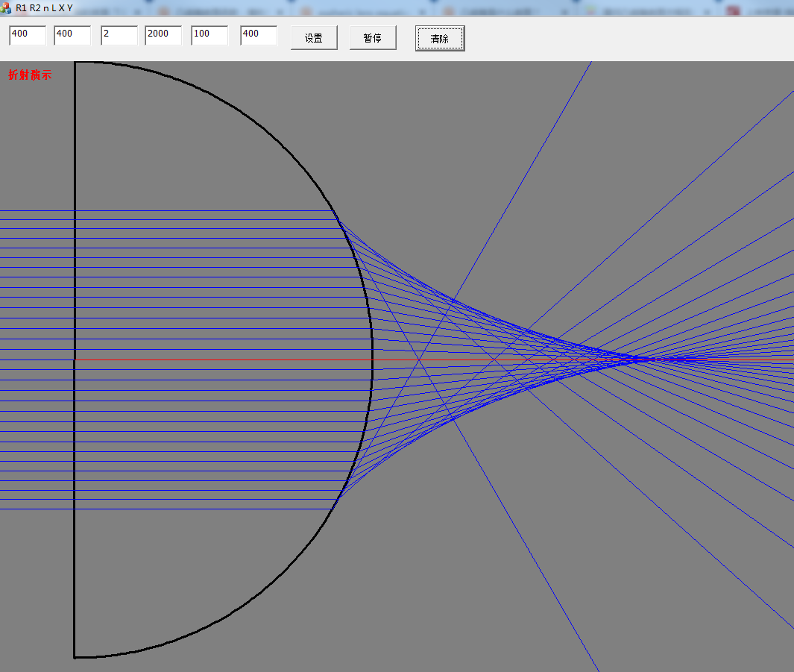Select the refractive index field showing 2
This screenshot has height=672, width=794.
click(119, 36)
